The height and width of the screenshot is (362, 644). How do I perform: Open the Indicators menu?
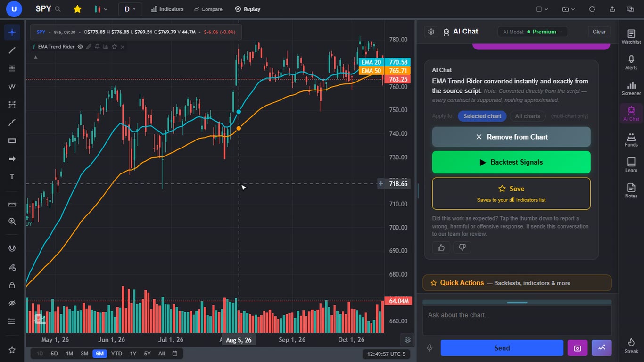167,9
